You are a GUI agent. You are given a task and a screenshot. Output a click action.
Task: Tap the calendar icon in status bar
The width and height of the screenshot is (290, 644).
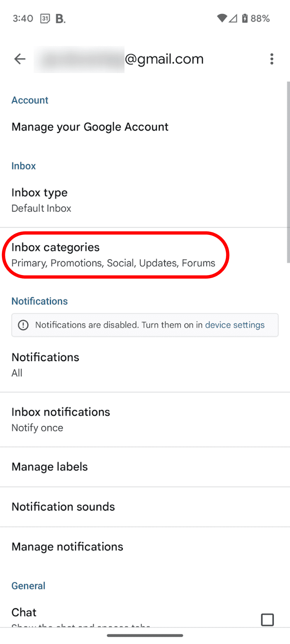pos(45,19)
